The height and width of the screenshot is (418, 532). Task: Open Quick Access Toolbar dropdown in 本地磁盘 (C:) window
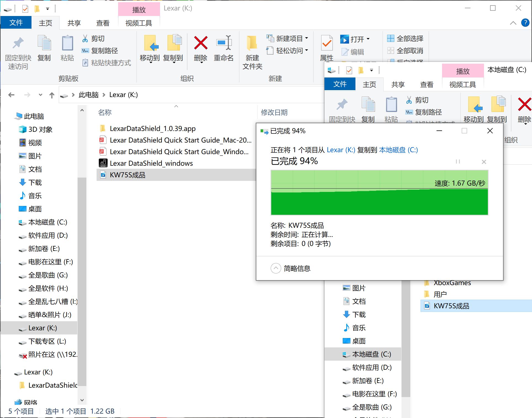click(371, 71)
